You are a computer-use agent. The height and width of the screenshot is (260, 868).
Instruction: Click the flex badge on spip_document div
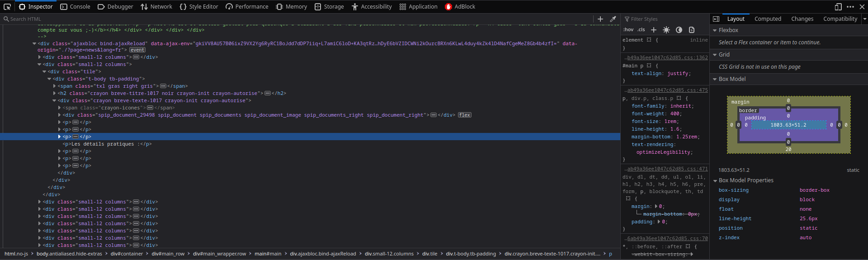click(x=464, y=115)
